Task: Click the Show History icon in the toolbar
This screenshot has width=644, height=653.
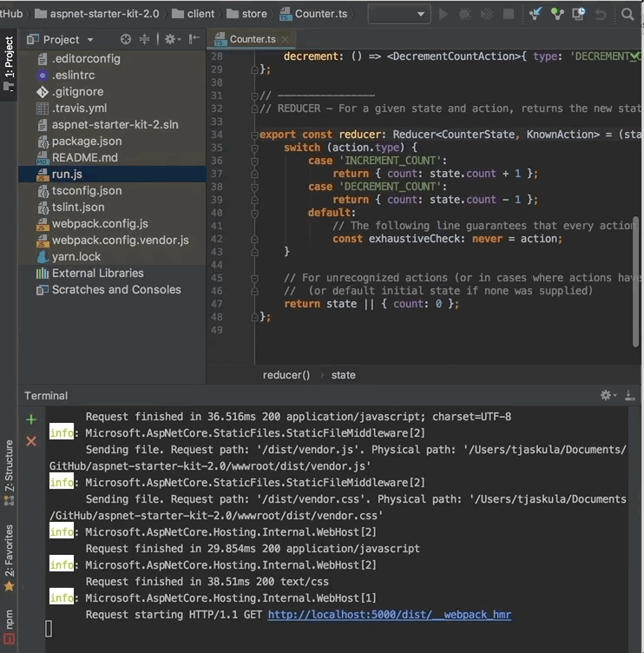Action: [x=579, y=14]
